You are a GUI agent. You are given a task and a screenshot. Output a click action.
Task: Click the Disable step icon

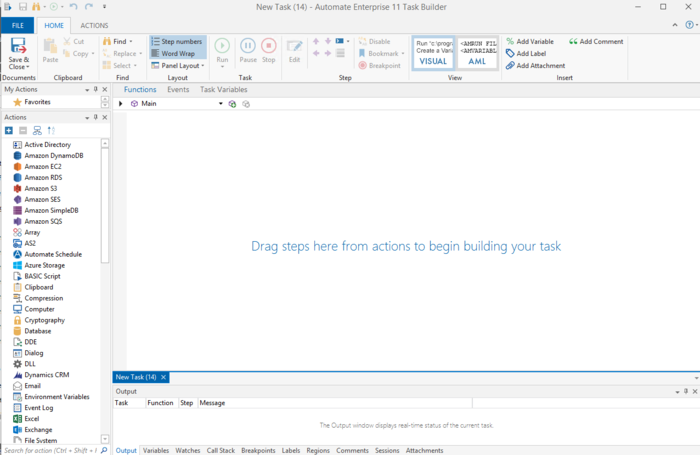point(362,41)
